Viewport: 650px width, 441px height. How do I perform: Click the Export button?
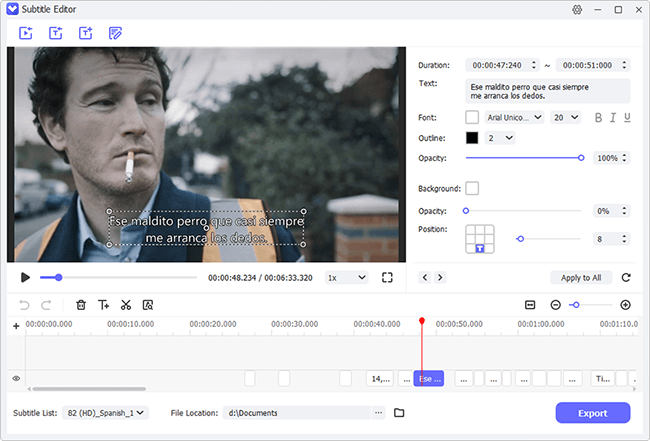[593, 413]
